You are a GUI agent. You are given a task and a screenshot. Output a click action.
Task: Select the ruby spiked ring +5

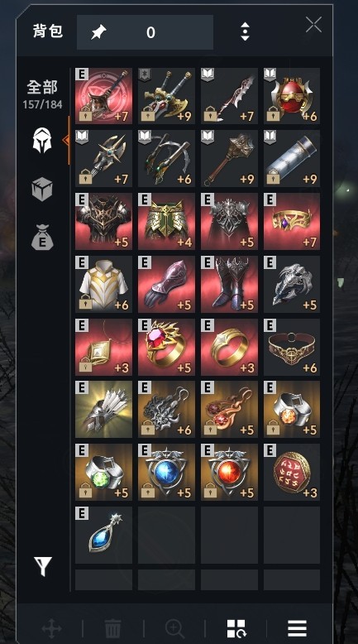tap(166, 347)
